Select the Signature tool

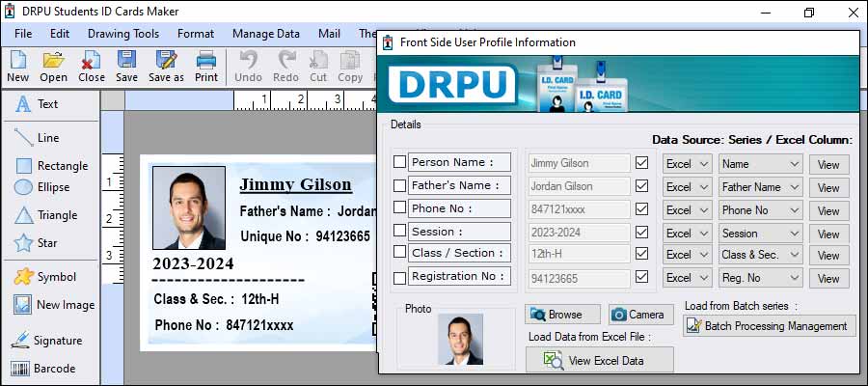point(47,340)
